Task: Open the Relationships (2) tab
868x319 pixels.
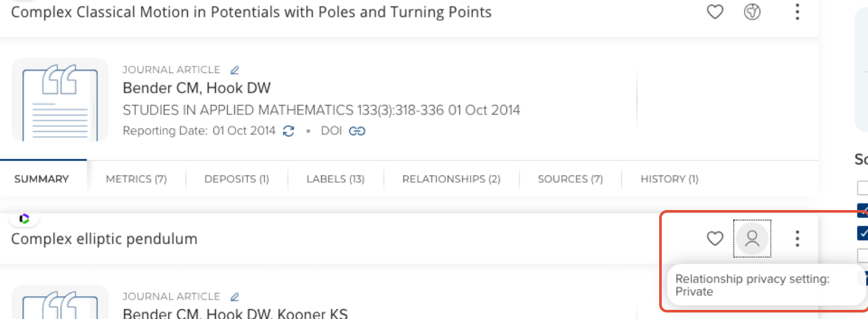Action: pos(451,179)
